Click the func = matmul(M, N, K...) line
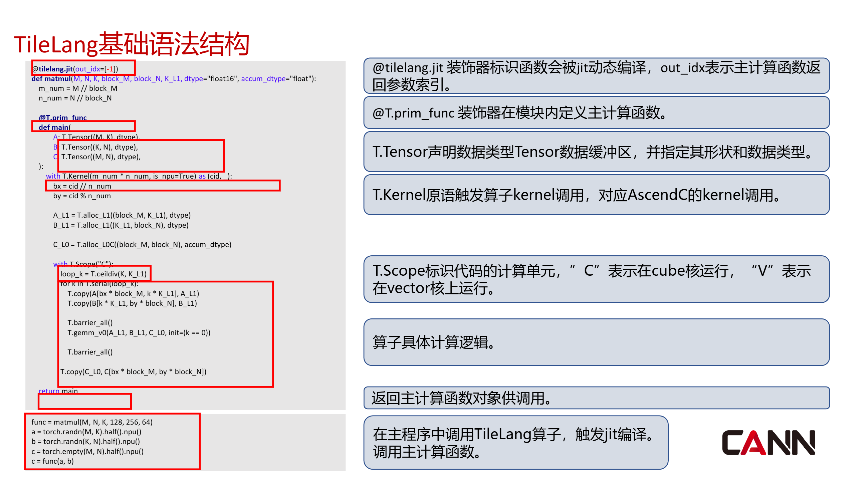 92,422
